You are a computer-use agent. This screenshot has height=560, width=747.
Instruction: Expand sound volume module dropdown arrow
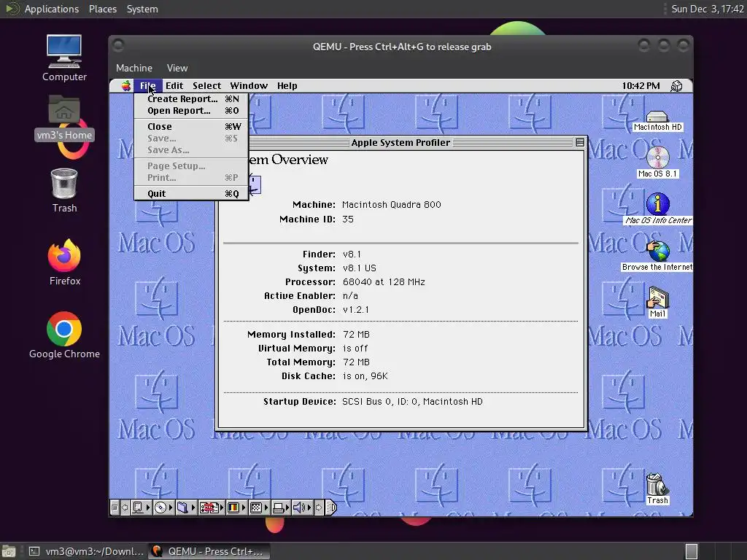[x=309, y=507]
